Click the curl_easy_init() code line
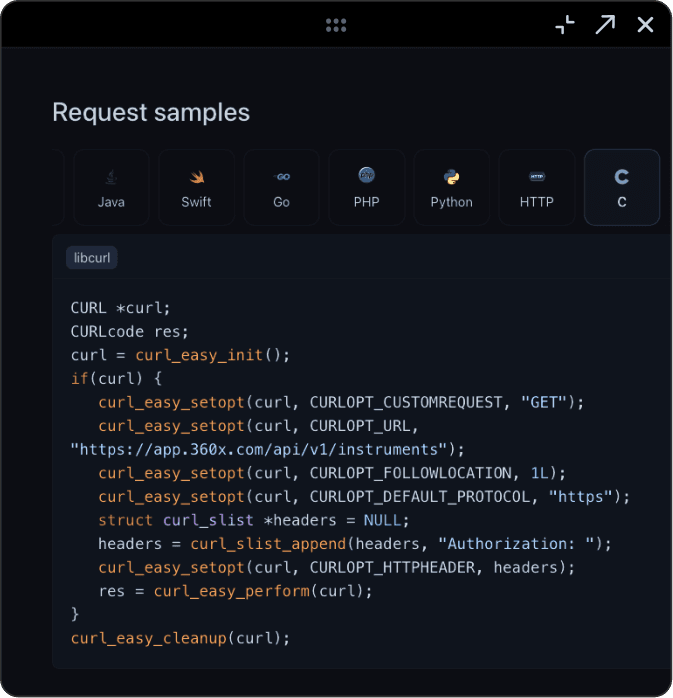The height and width of the screenshot is (698, 673). tap(180, 355)
